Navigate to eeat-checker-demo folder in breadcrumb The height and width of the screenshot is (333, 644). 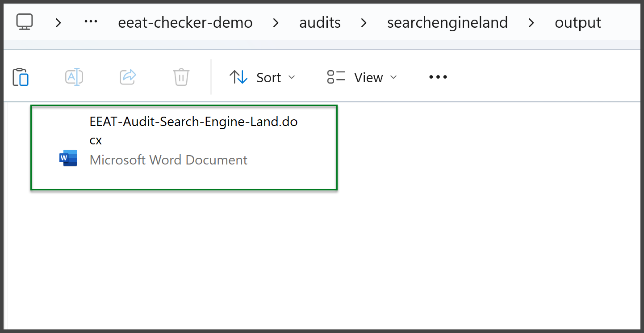click(x=185, y=22)
